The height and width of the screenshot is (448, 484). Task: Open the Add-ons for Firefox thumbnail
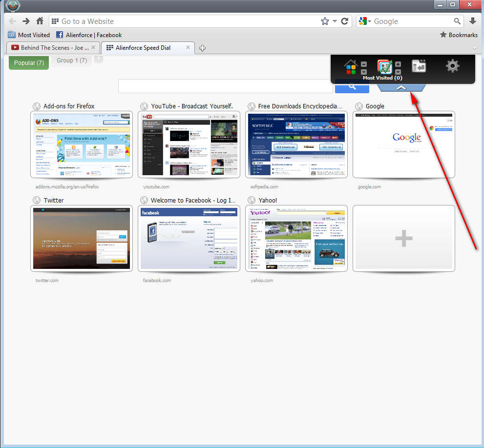point(82,144)
